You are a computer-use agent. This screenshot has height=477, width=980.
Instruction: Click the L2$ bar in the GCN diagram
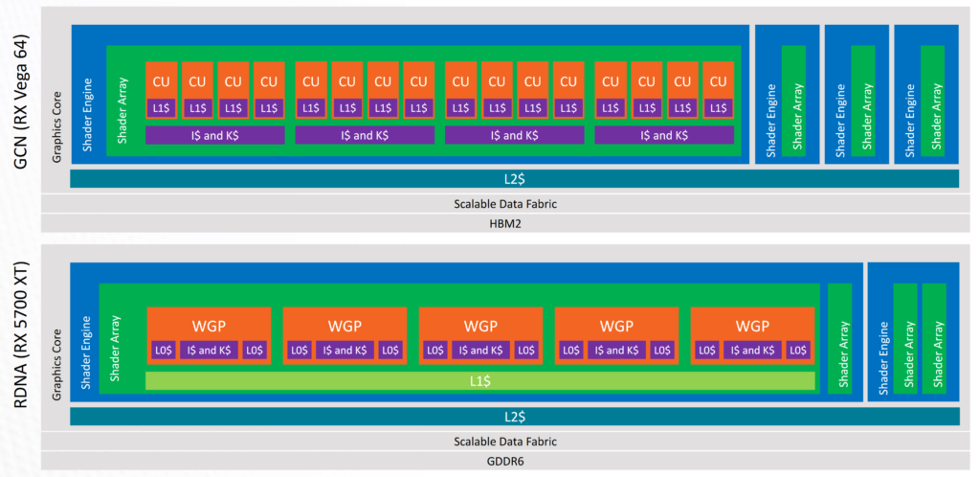[x=514, y=179]
